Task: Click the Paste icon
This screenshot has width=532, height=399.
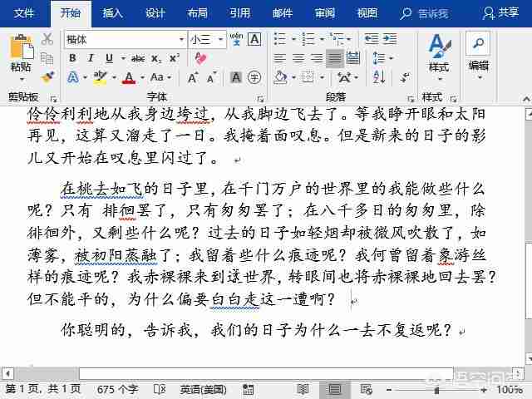Action: 21,52
